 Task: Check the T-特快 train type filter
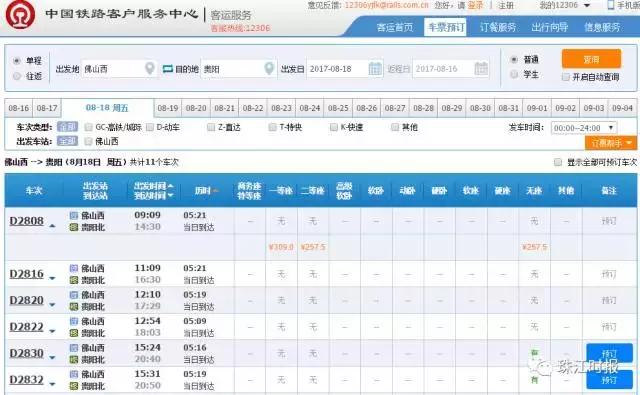point(272,127)
